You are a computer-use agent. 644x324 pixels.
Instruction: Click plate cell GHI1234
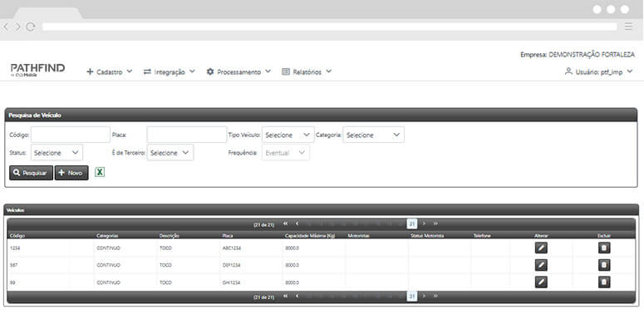point(231,282)
